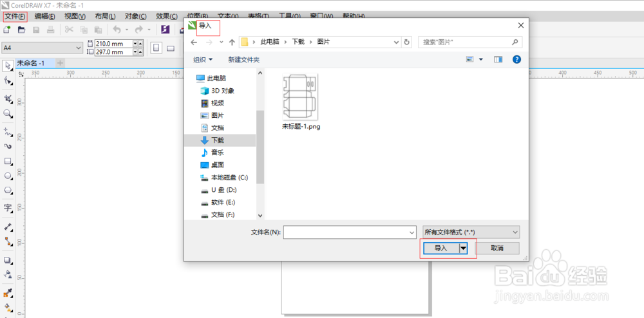Image resolution: width=644 pixels, height=318 pixels.
Task: Select the Shape tool in toolbox
Action: tap(7, 80)
